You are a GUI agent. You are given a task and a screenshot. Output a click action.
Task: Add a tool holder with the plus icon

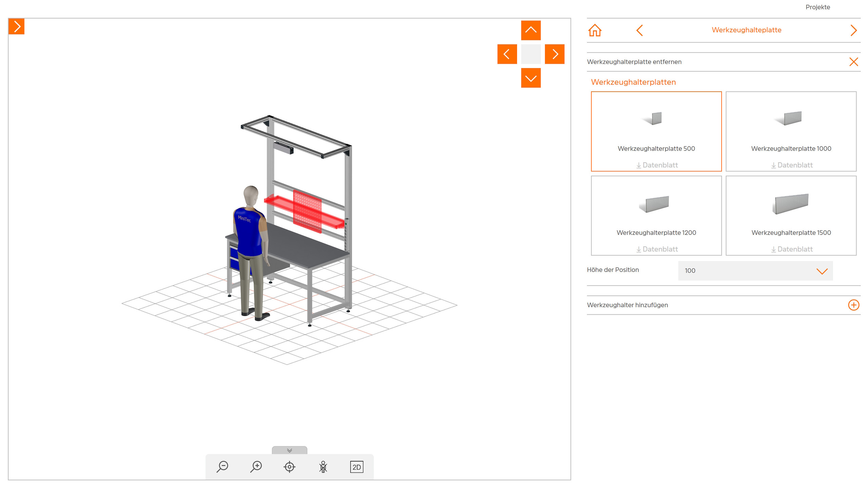853,305
